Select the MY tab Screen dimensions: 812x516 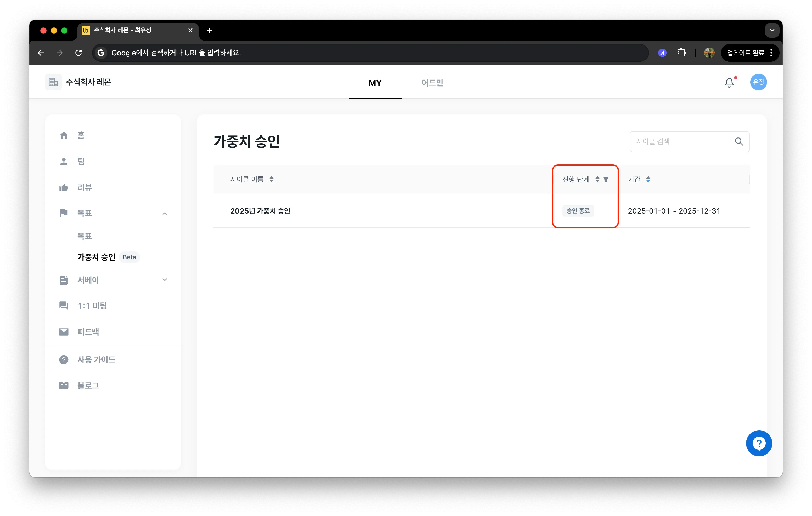pyautogui.click(x=375, y=83)
